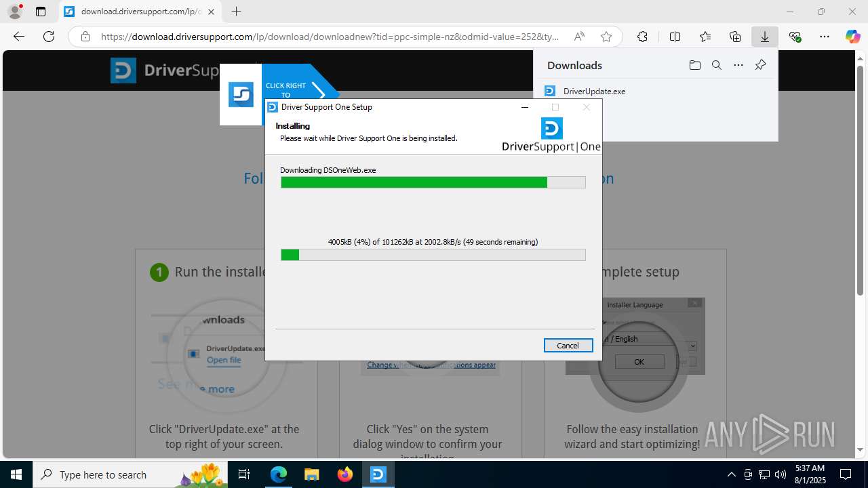Click the browser profile avatar
Viewport: 868px width, 488px height.
pyautogui.click(x=14, y=12)
